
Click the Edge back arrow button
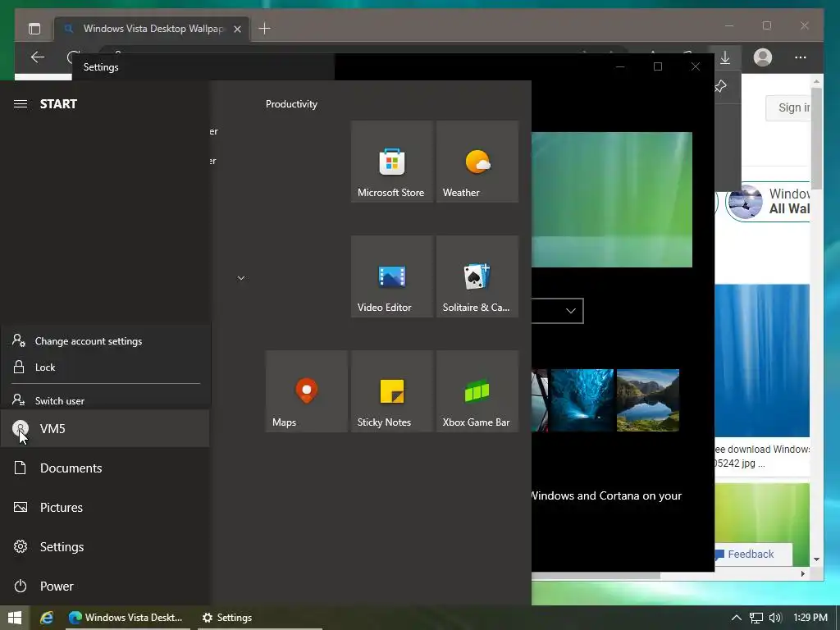point(38,57)
